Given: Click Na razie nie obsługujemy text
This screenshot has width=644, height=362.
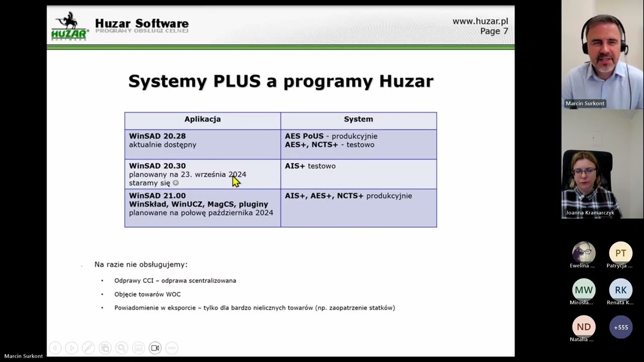Looking at the screenshot, I should [141, 264].
